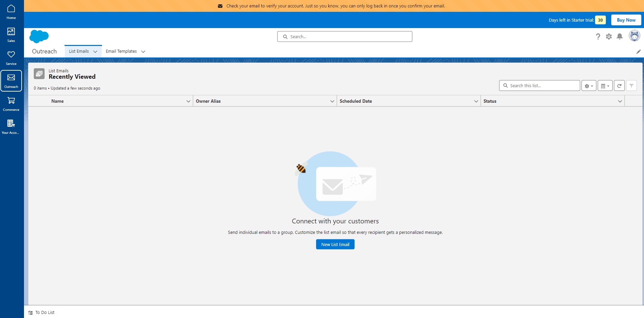Open the notifications bell
Screen dimensions: 644x318
point(619,36)
